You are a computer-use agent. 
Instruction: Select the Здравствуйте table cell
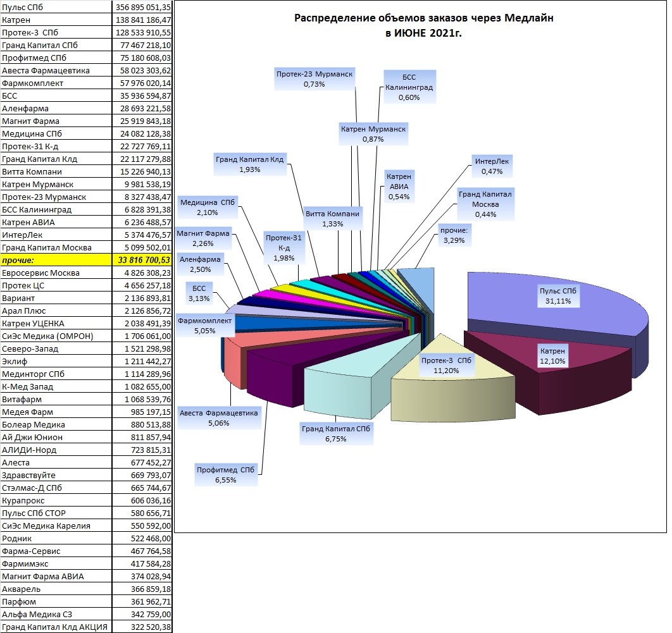tap(56, 475)
